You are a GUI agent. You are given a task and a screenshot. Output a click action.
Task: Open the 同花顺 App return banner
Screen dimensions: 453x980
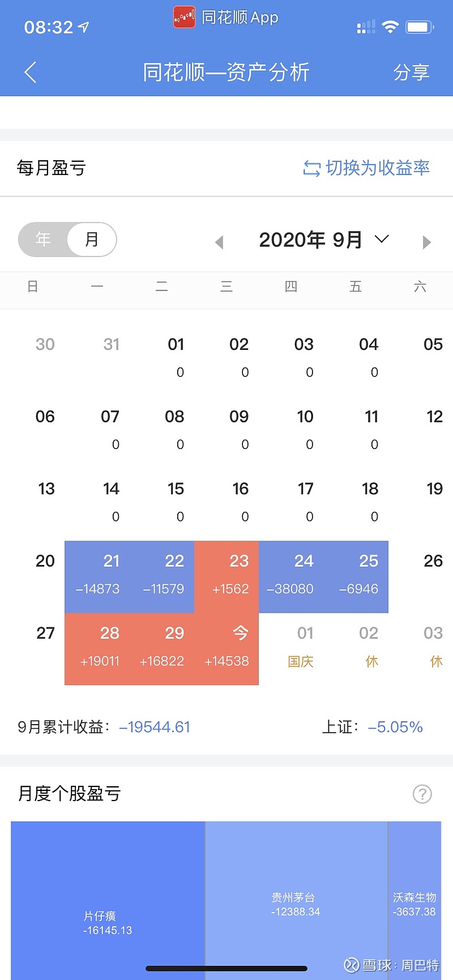[x=226, y=18]
